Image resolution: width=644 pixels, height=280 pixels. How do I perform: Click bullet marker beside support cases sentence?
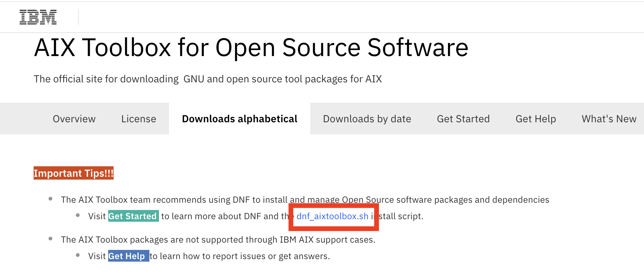point(50,239)
